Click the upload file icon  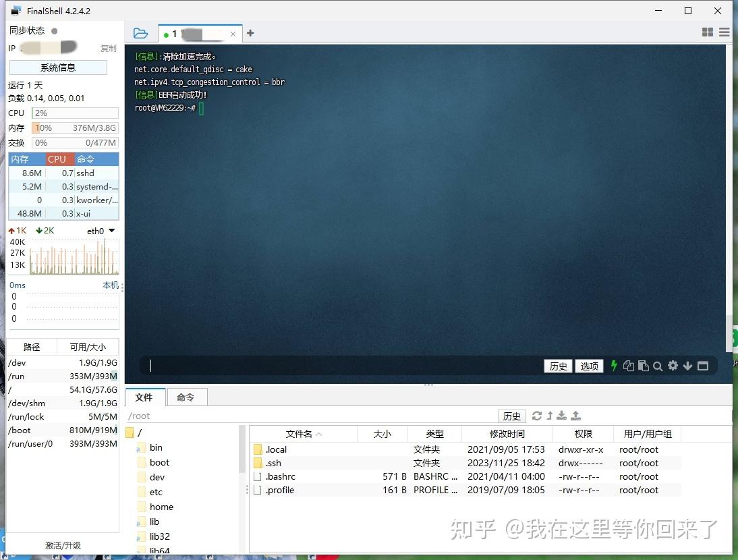tap(575, 416)
